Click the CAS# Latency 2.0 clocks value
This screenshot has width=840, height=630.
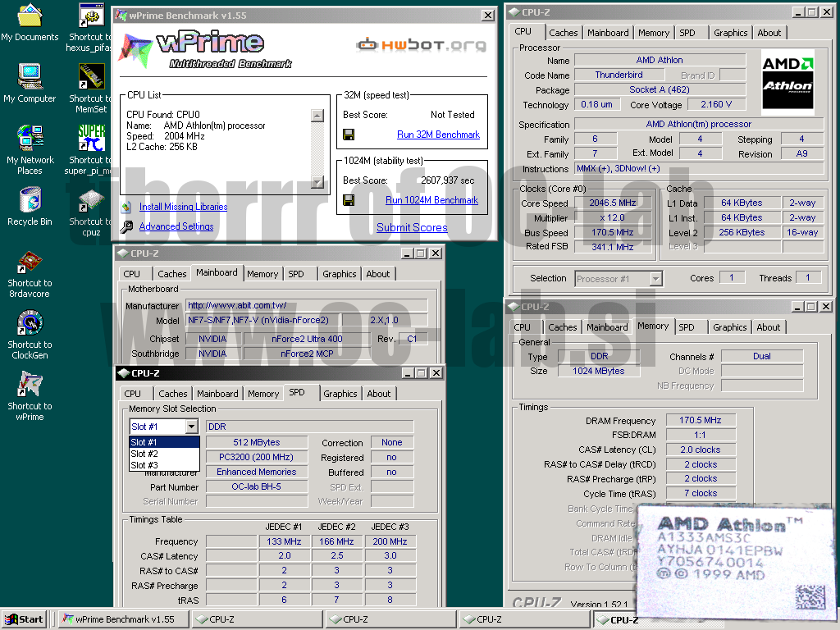coord(701,450)
